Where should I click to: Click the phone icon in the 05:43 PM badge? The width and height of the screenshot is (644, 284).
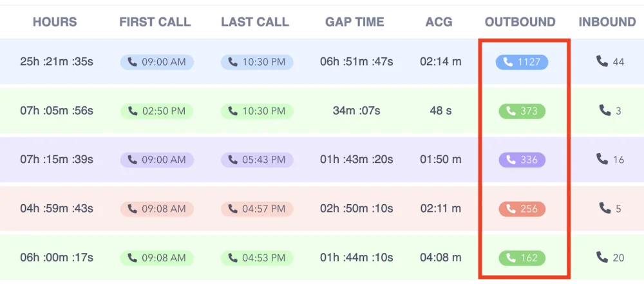tap(233, 160)
